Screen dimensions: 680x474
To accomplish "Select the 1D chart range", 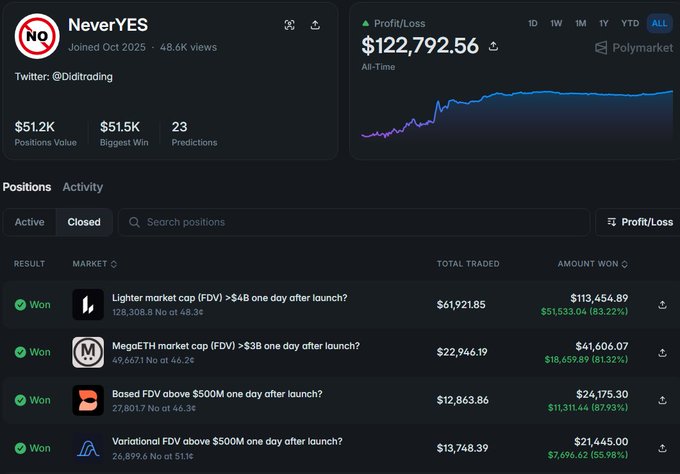I will pos(533,23).
